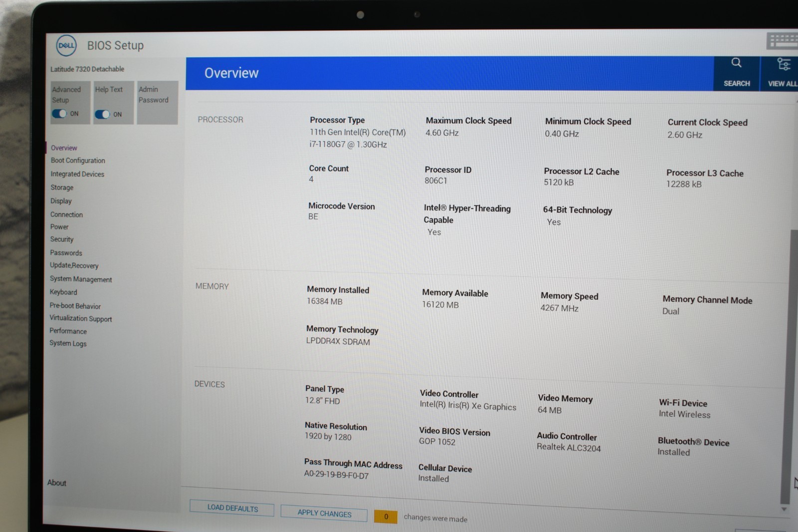Image resolution: width=798 pixels, height=532 pixels.
Task: Click the 'Dual' Memory Channel Mode value
Action: click(671, 311)
